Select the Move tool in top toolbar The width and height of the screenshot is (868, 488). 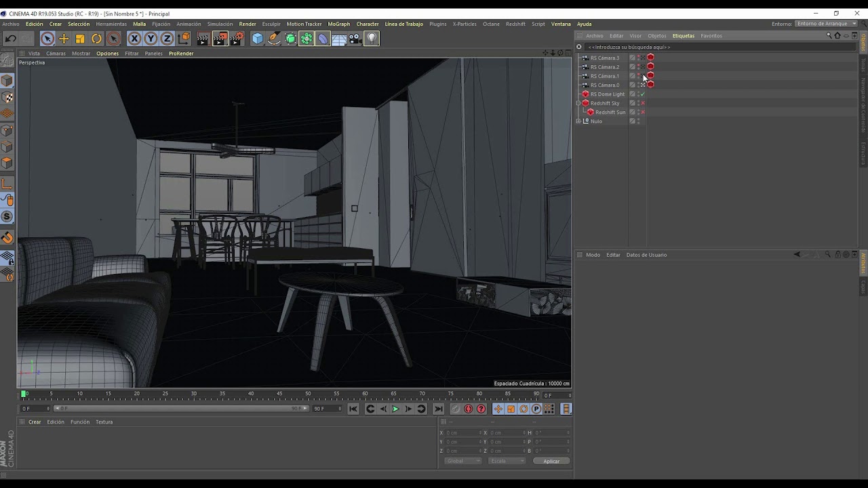click(x=64, y=39)
